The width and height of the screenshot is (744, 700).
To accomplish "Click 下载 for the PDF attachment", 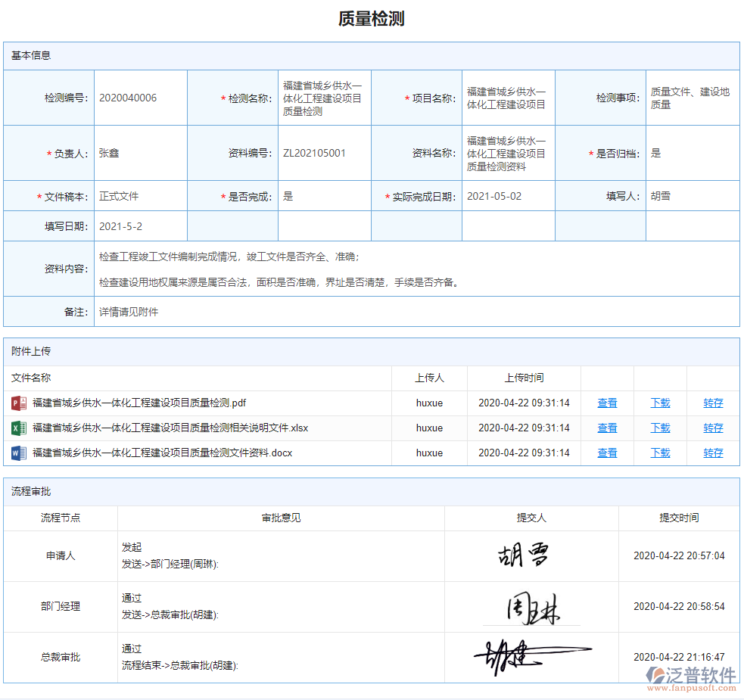I will [659, 403].
